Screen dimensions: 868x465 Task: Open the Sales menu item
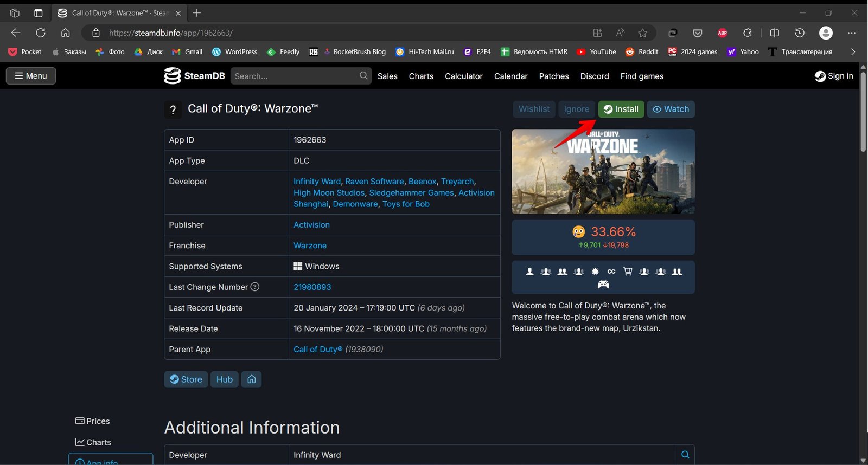(x=387, y=76)
